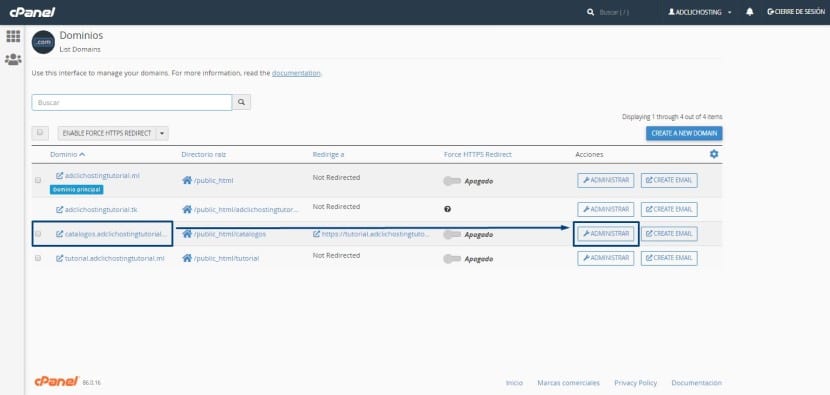Open the documentation link
Viewport: 830px width, 395px height.
pyautogui.click(x=296, y=73)
